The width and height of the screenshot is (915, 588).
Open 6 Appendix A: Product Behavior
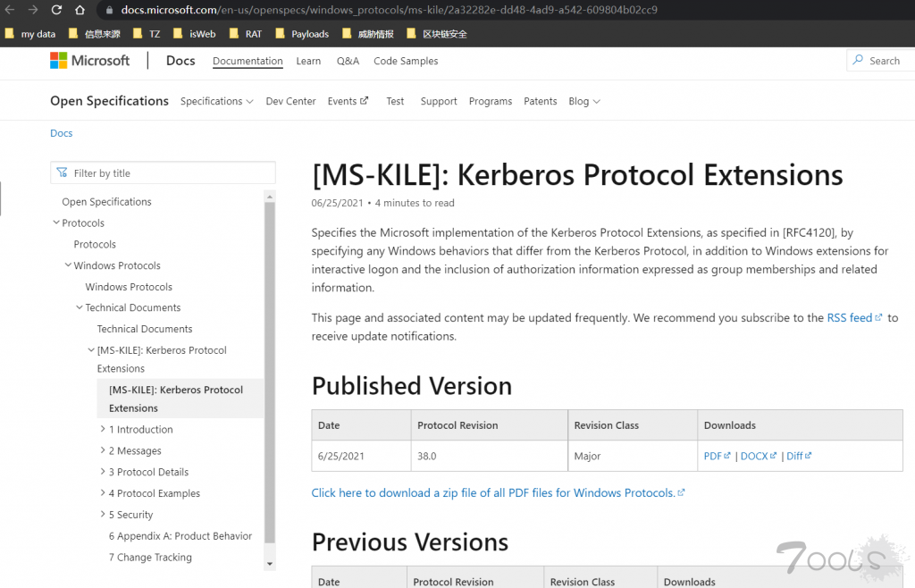pos(180,536)
